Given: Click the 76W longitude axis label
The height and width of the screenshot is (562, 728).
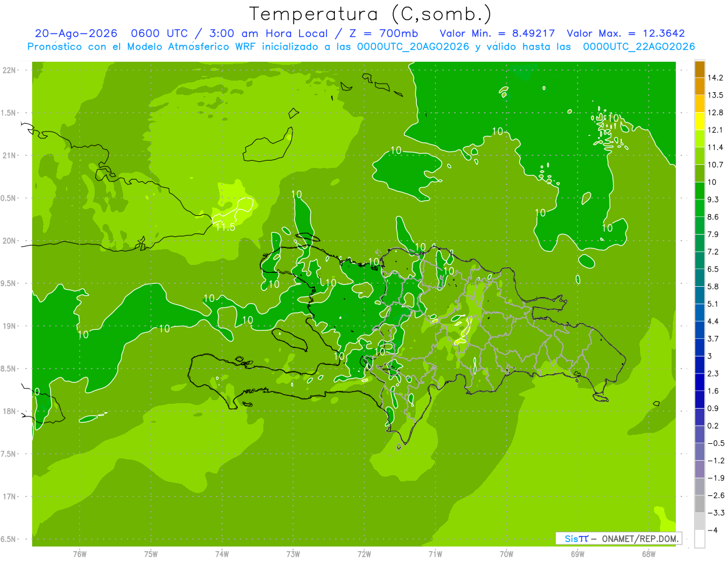Looking at the screenshot, I should pyautogui.click(x=80, y=554).
